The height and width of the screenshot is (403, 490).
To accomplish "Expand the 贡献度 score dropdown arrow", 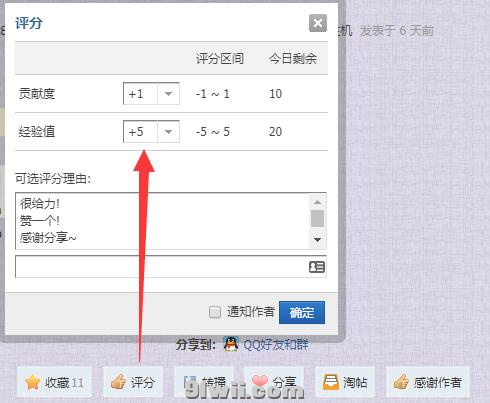I will [x=168, y=94].
